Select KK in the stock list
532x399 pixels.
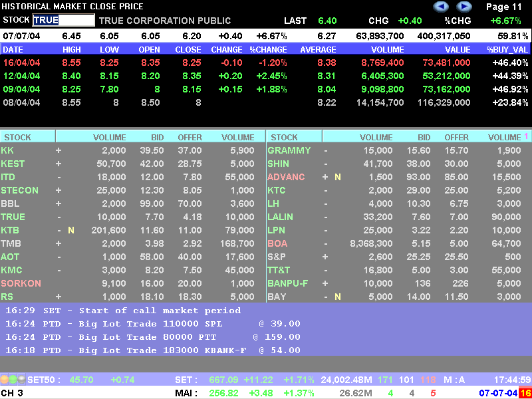tap(7, 150)
